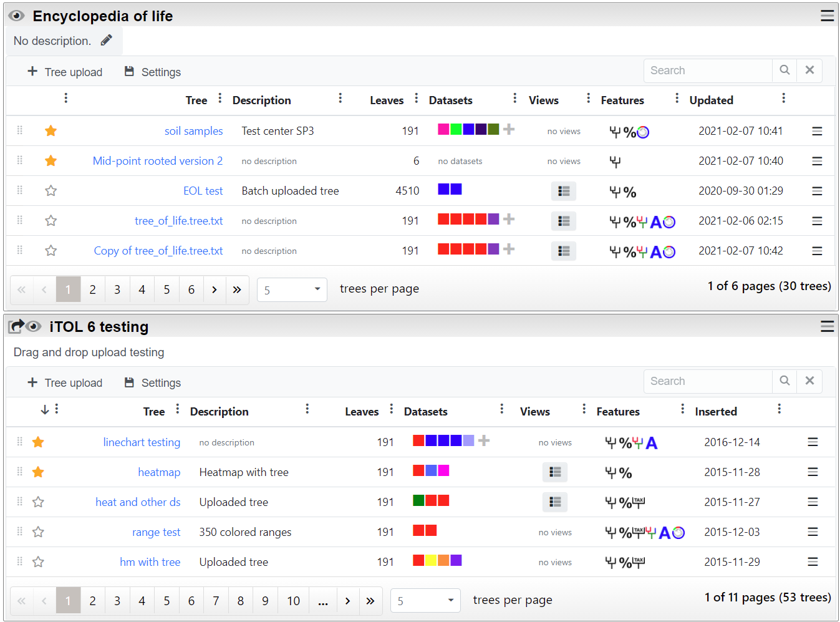Screen dimensions: 840x622
Task: Click Tree upload in iTOL 6 testing
Action: [x=65, y=383]
